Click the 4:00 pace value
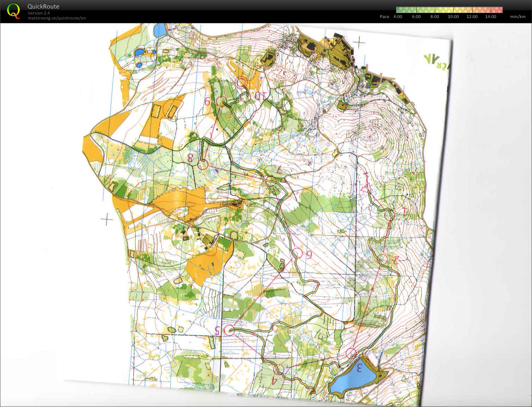The height and width of the screenshot is (407, 532). pos(398,17)
